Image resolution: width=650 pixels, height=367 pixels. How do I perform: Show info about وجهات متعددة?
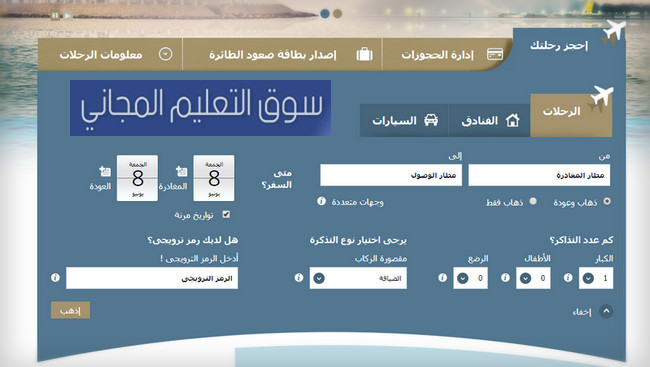(321, 201)
